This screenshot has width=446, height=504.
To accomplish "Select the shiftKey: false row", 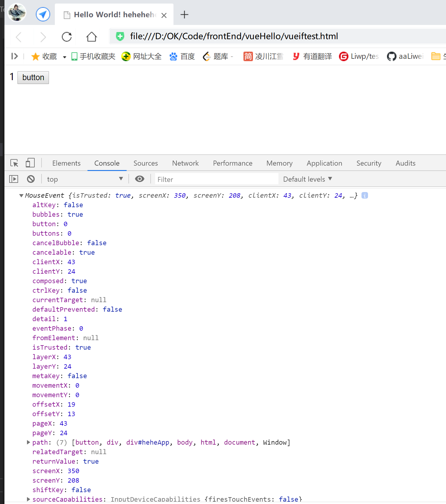I will pos(62,490).
